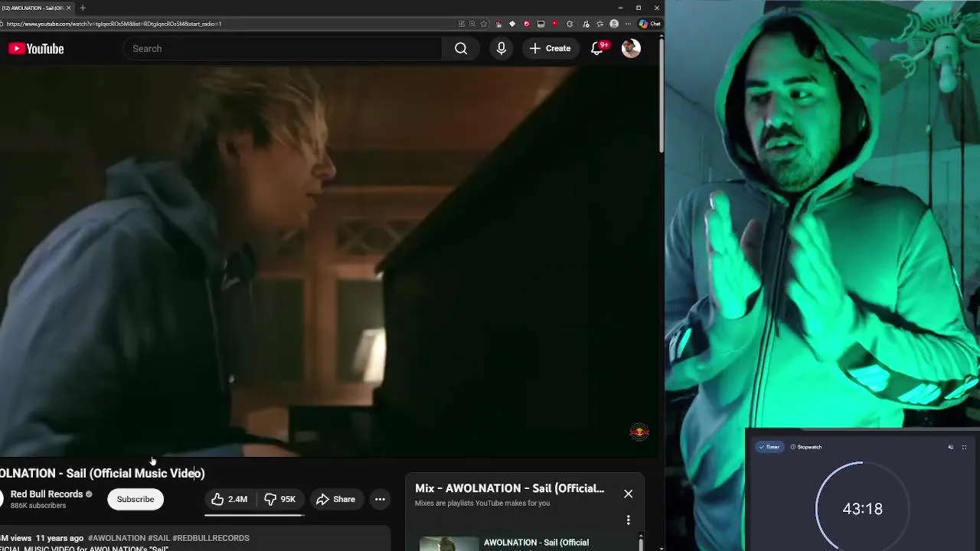Click the Mix - AWOLNATION playlist title
This screenshot has width=980, height=551.
pos(509,488)
